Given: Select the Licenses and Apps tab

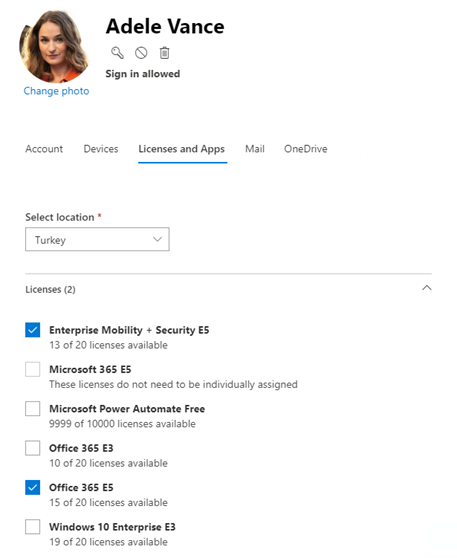Looking at the screenshot, I should point(182,149).
